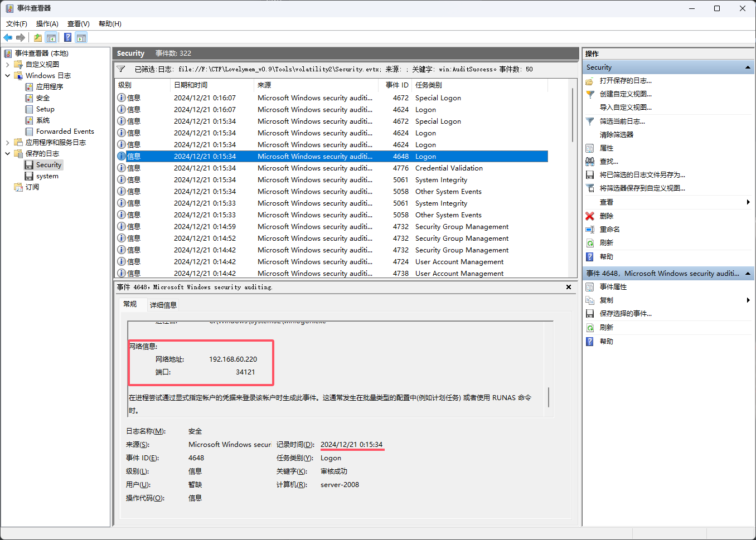Click the Back arrow toolbar icon
This screenshot has height=540, width=756.
tap(8, 38)
